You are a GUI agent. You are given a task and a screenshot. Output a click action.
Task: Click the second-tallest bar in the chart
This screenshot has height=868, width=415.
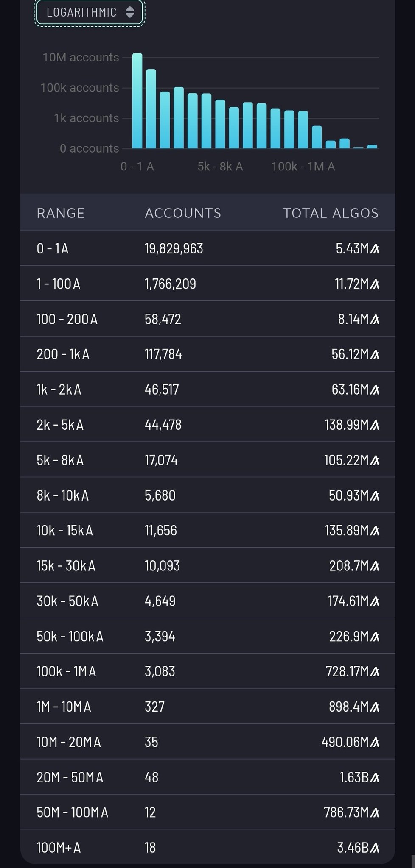pyautogui.click(x=151, y=109)
